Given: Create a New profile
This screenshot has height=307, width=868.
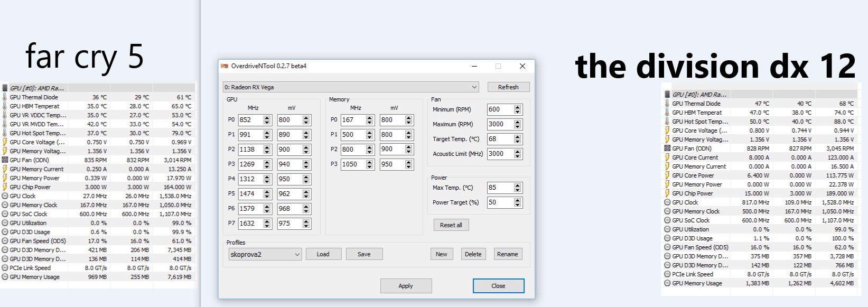Looking at the screenshot, I should [442, 254].
